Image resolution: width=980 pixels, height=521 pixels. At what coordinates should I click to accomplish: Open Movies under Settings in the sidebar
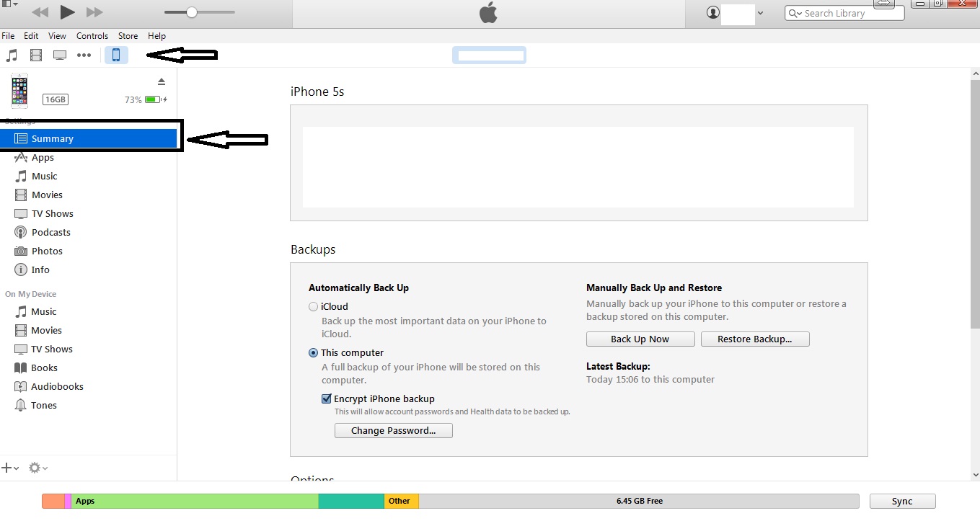click(47, 195)
